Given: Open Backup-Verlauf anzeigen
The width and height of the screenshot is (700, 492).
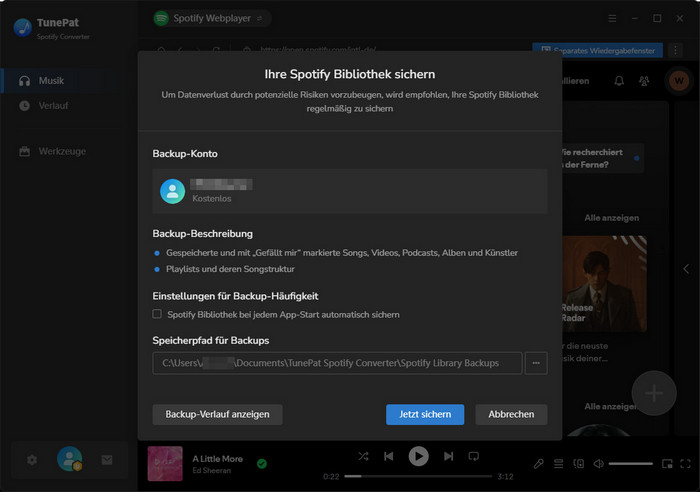Looking at the screenshot, I should click(x=217, y=414).
